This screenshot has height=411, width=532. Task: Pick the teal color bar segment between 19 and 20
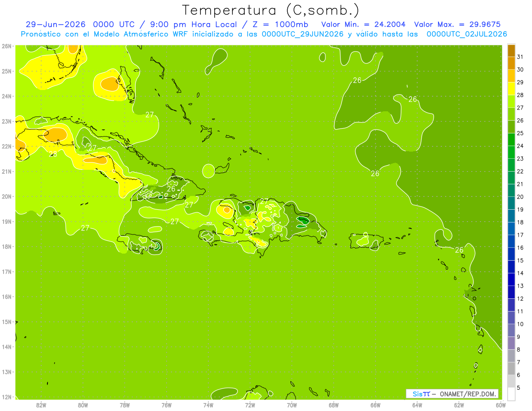point(511,203)
